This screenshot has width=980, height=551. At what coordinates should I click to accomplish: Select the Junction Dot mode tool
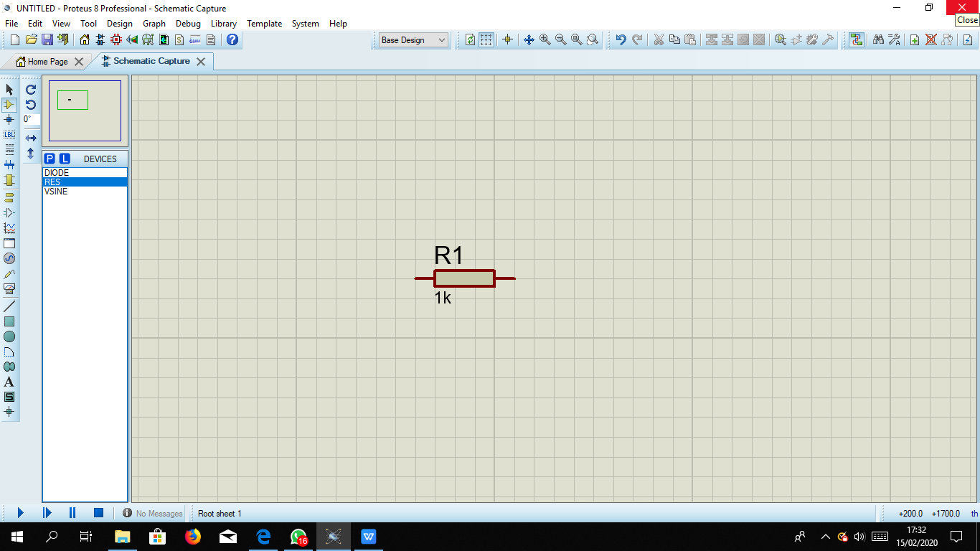9,120
